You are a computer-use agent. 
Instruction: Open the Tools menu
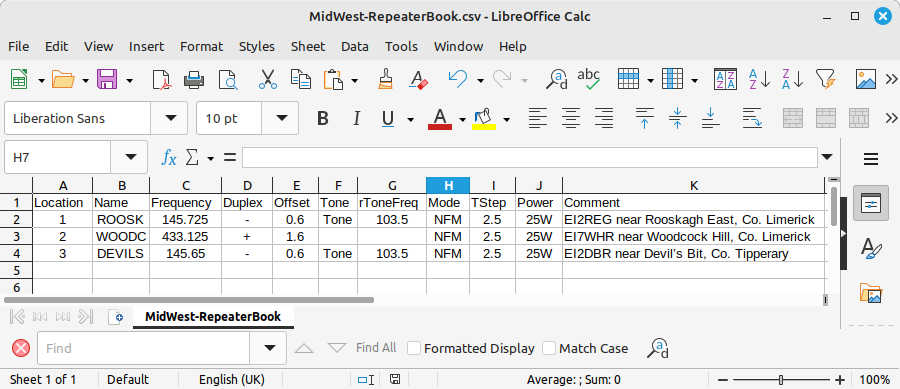click(401, 46)
